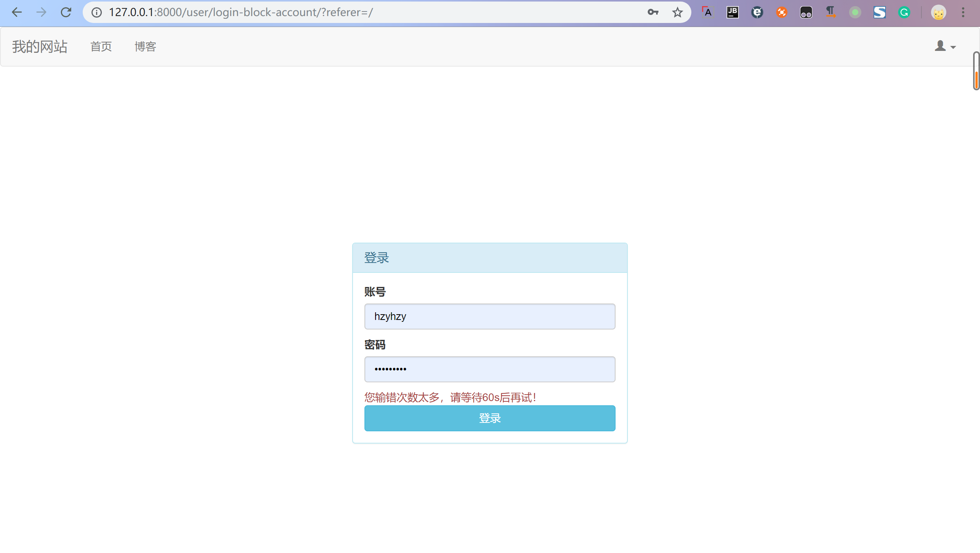The height and width of the screenshot is (553, 980).
Task: Bookmark this page with the star icon
Action: [x=677, y=12]
